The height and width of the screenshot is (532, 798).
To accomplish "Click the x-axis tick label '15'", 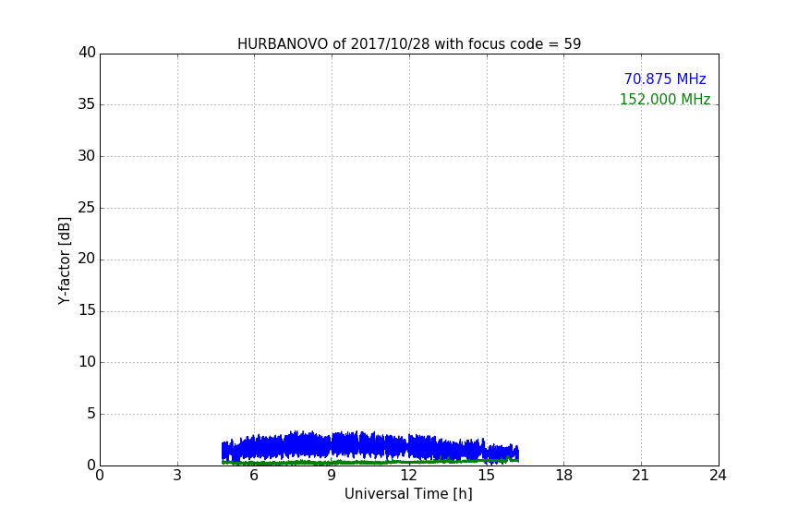I will coord(487,476).
